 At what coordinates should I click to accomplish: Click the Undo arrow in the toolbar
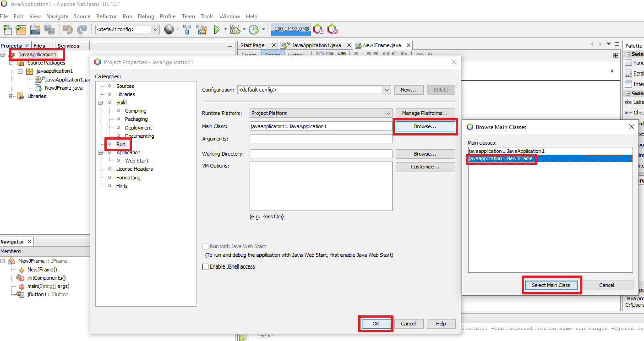point(68,30)
